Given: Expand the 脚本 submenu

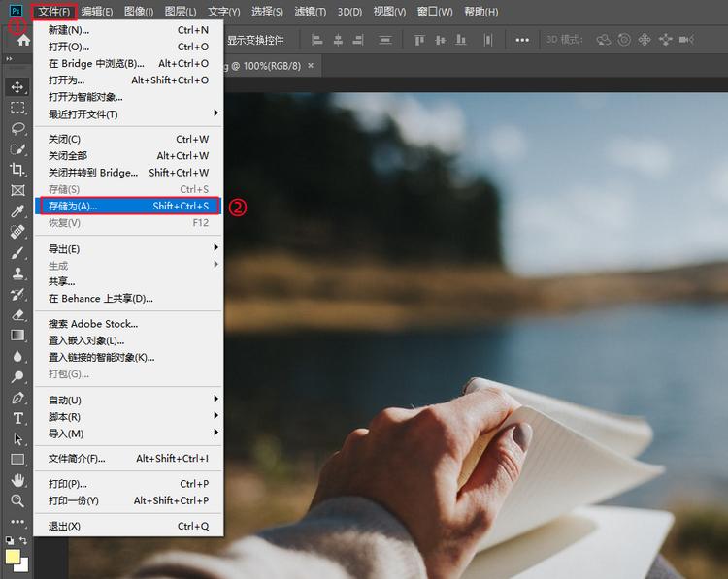Looking at the screenshot, I should coord(128,416).
